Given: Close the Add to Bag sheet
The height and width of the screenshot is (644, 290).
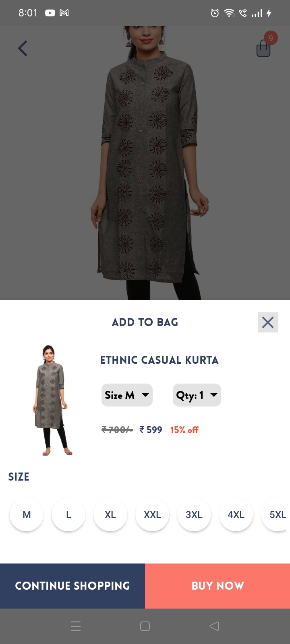Looking at the screenshot, I should (x=268, y=322).
